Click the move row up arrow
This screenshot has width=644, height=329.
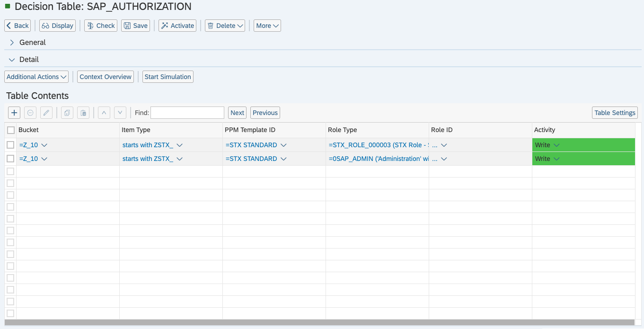pyautogui.click(x=104, y=113)
